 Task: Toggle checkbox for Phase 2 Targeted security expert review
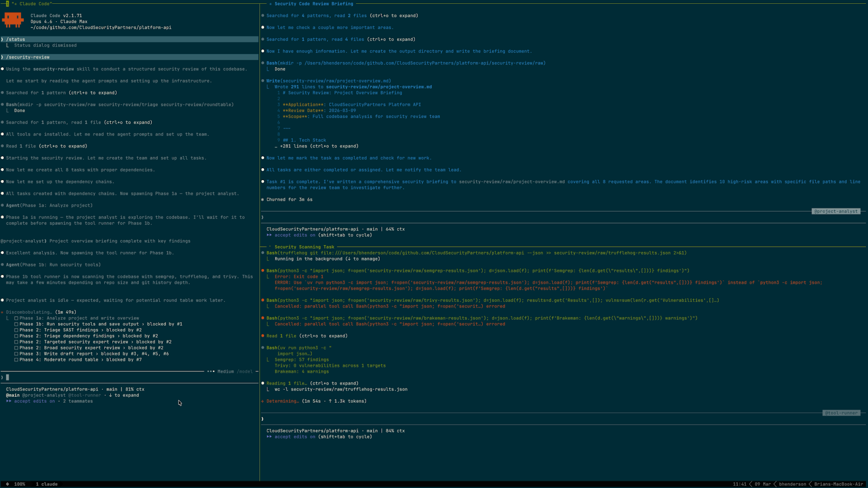pos(16,342)
